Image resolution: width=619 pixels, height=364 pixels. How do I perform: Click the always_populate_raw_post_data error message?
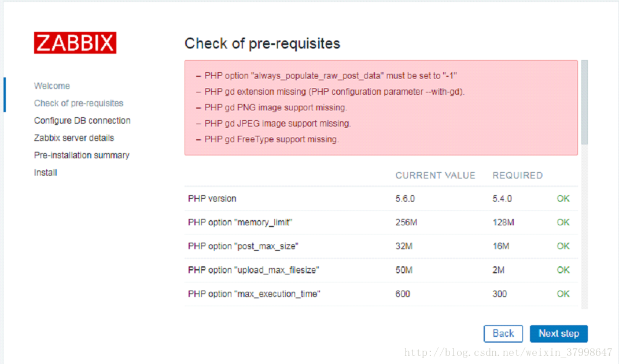click(x=330, y=76)
